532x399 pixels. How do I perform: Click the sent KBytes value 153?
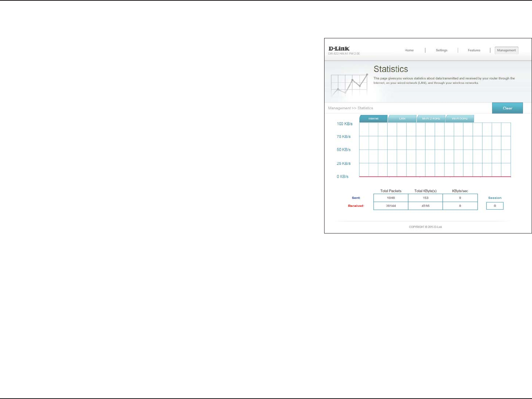pyautogui.click(x=425, y=198)
